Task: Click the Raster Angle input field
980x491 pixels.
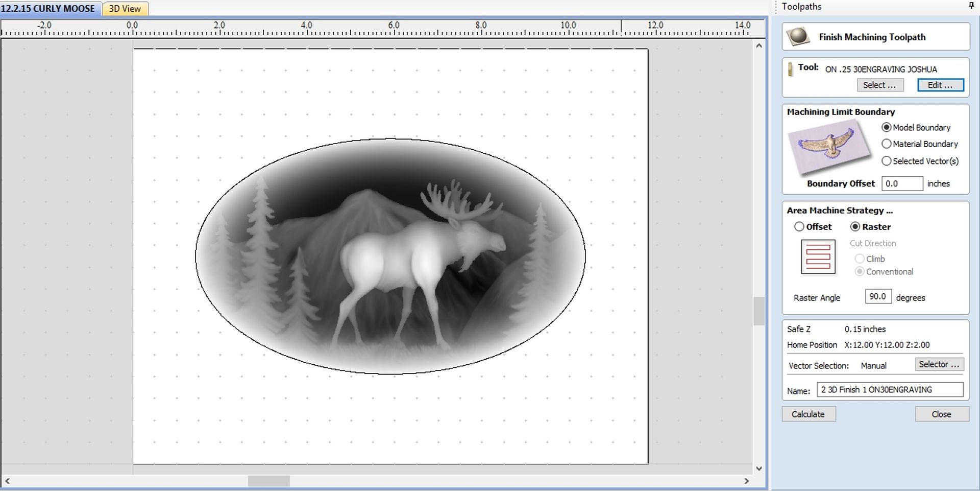Action: click(x=877, y=296)
